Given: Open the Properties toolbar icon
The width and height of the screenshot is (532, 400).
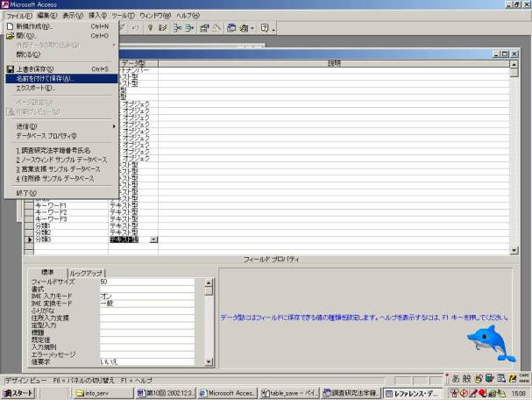Looking at the screenshot, I should [204, 28].
